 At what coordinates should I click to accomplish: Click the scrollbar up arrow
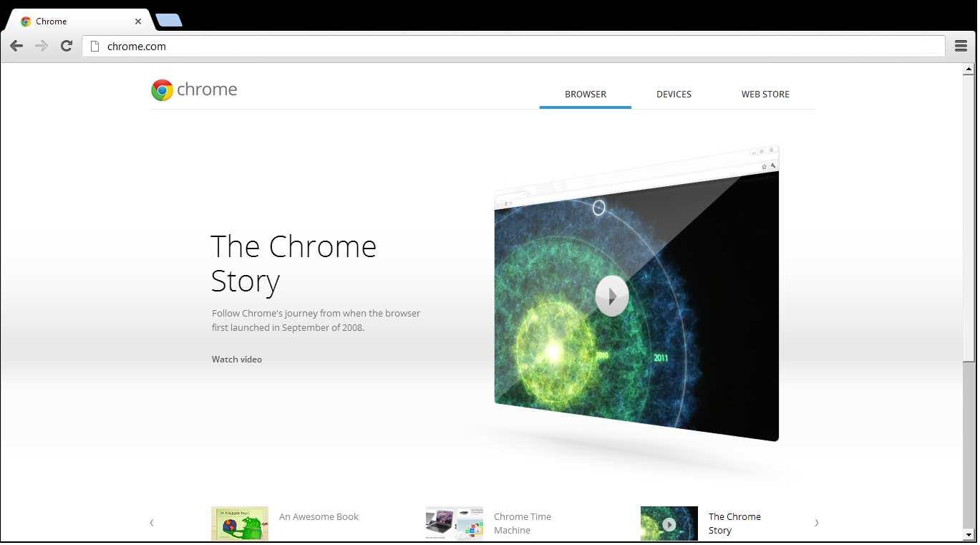(x=969, y=69)
